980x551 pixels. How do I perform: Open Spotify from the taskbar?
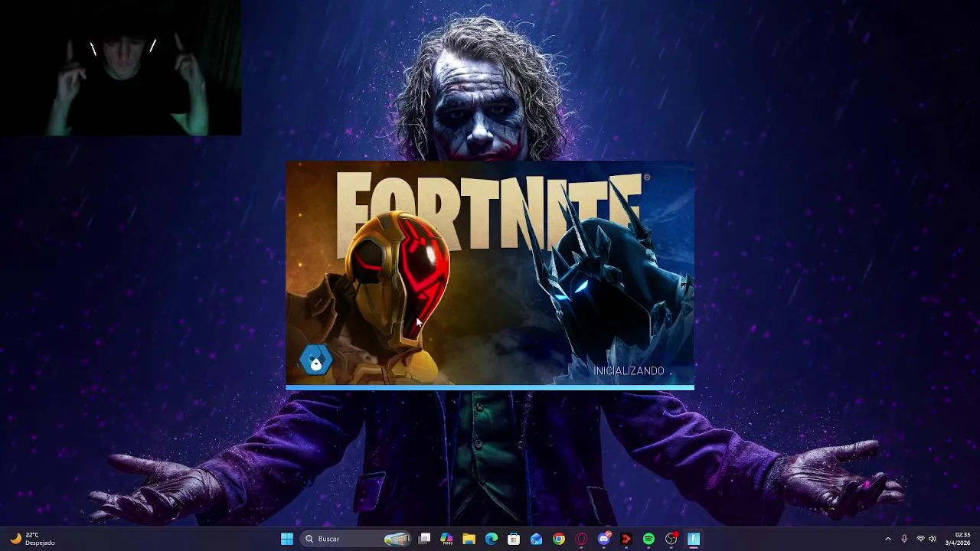648,539
